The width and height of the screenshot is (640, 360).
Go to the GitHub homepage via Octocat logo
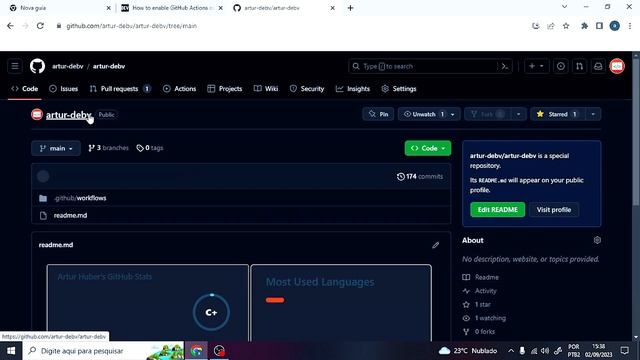pyautogui.click(x=37, y=66)
